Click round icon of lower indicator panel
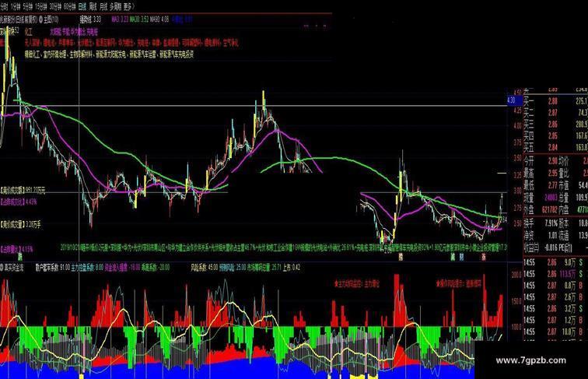 [x=2, y=268]
